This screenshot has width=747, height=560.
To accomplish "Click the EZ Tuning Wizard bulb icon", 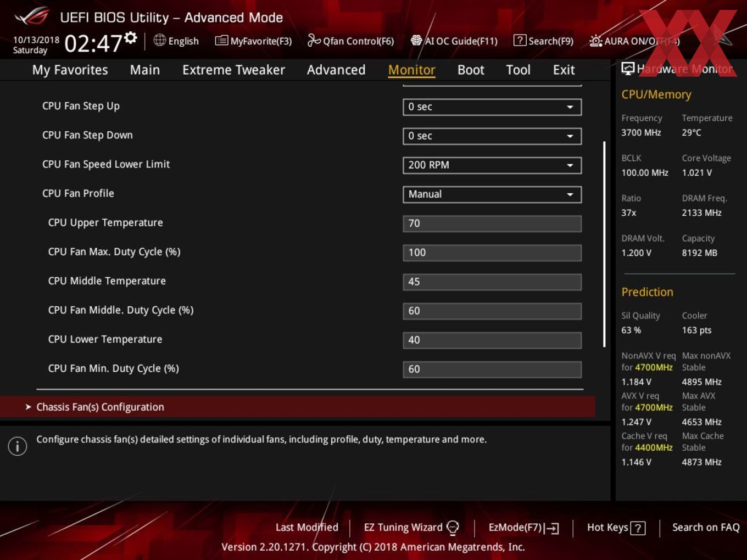I will (x=453, y=528).
